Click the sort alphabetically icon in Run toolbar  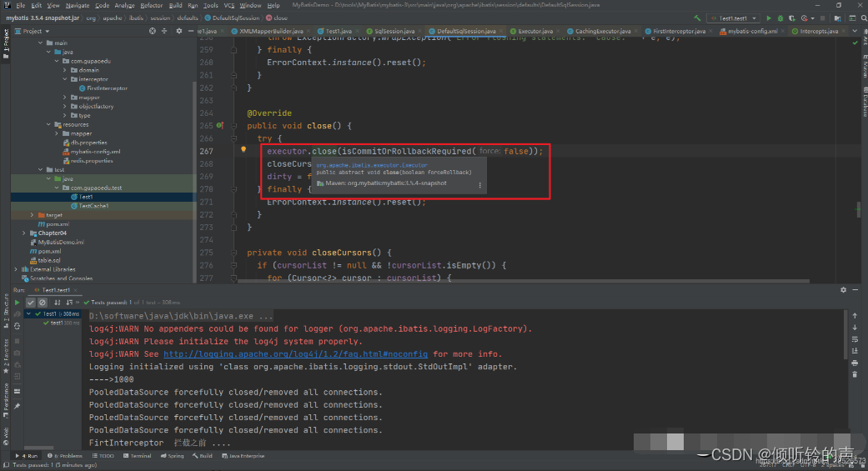[57, 303]
